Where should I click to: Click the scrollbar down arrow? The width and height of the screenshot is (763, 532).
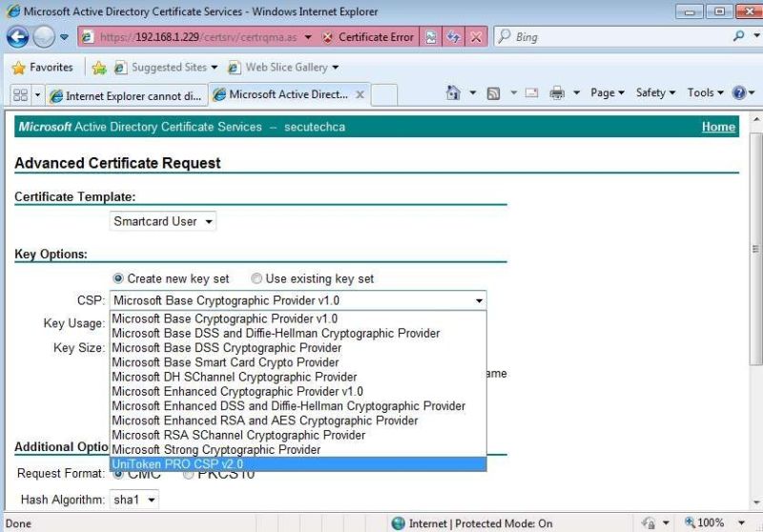click(x=755, y=502)
